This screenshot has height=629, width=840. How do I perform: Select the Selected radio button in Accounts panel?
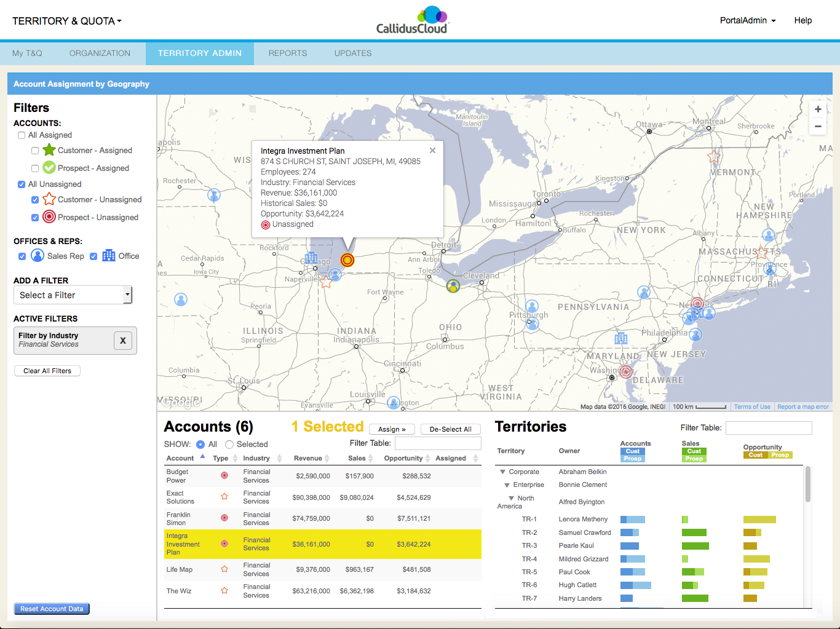coord(229,444)
